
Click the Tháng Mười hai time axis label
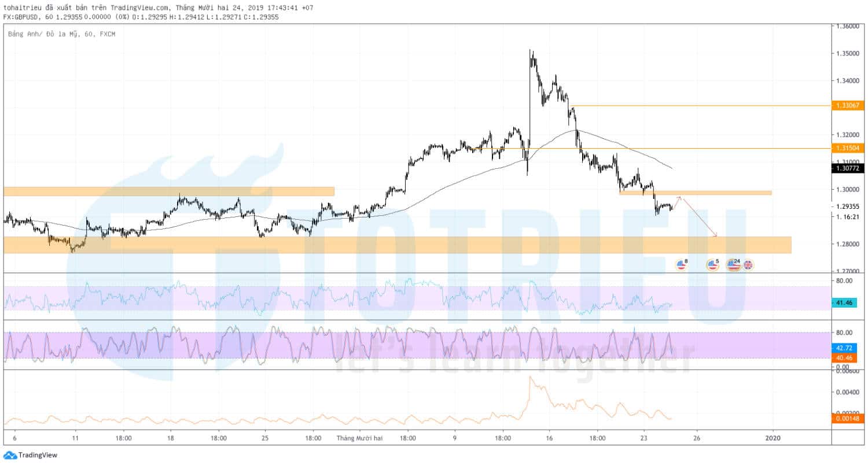(x=360, y=438)
